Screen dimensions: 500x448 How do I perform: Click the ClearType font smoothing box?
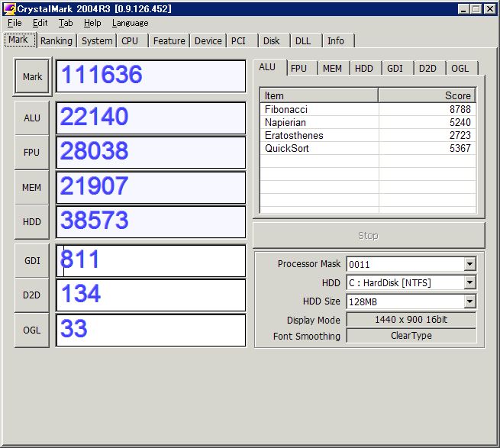click(x=411, y=336)
